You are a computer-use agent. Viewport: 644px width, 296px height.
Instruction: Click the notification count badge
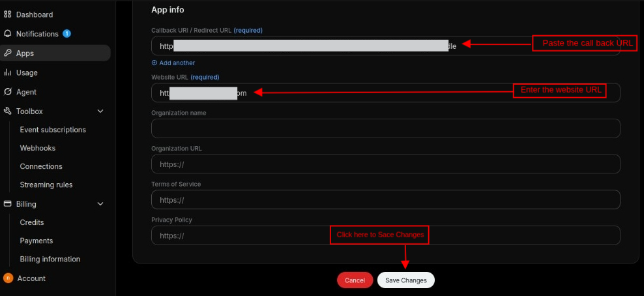point(66,34)
